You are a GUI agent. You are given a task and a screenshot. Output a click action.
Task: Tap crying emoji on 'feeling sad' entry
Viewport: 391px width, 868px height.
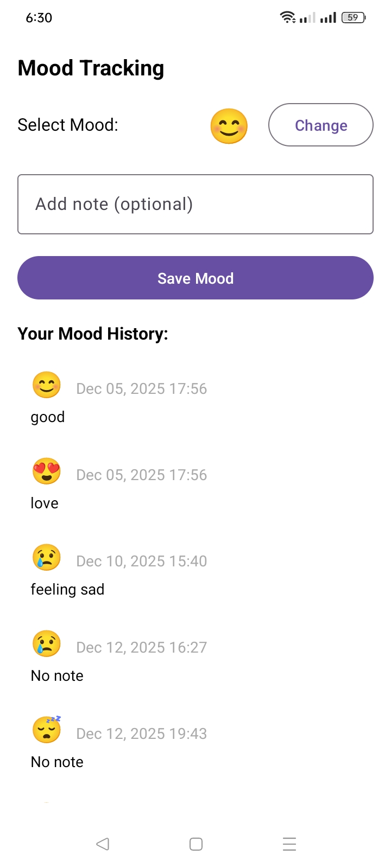click(47, 558)
